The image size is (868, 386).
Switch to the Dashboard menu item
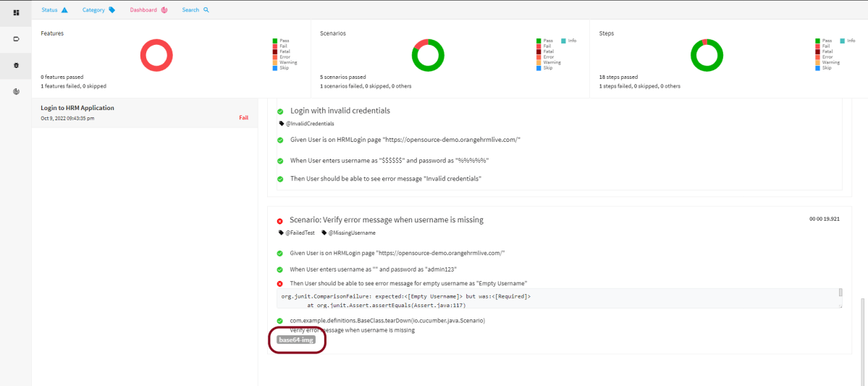click(148, 10)
